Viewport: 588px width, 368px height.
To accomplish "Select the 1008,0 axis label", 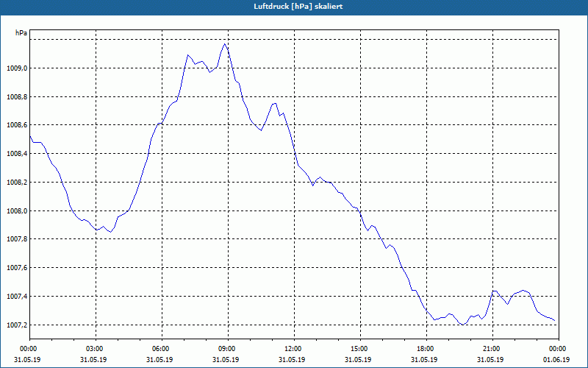I will [16, 210].
